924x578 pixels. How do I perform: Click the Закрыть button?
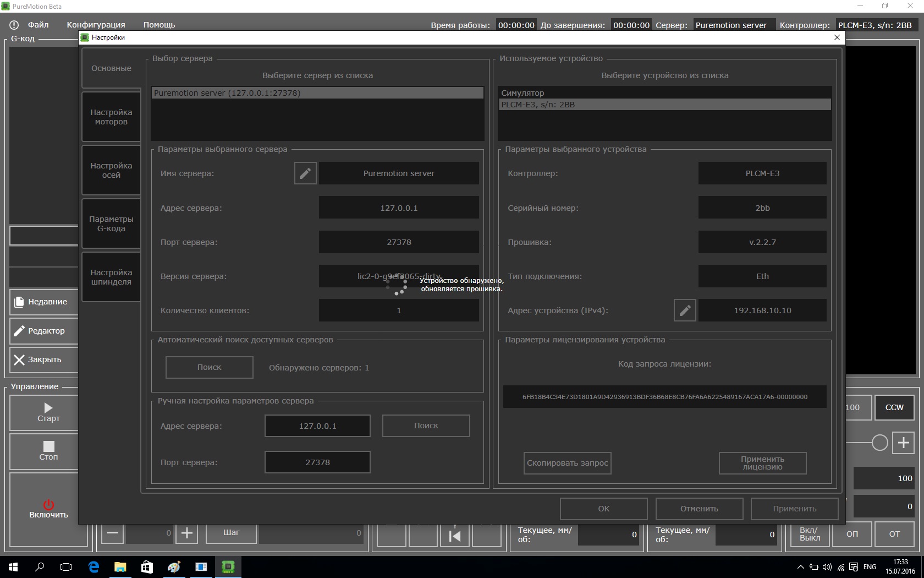click(44, 359)
